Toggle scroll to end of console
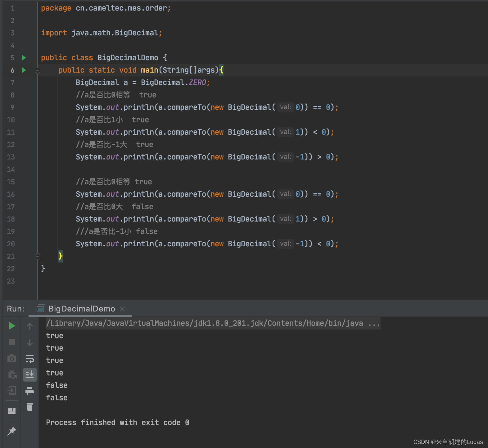This screenshot has width=488, height=448. pos(30,375)
